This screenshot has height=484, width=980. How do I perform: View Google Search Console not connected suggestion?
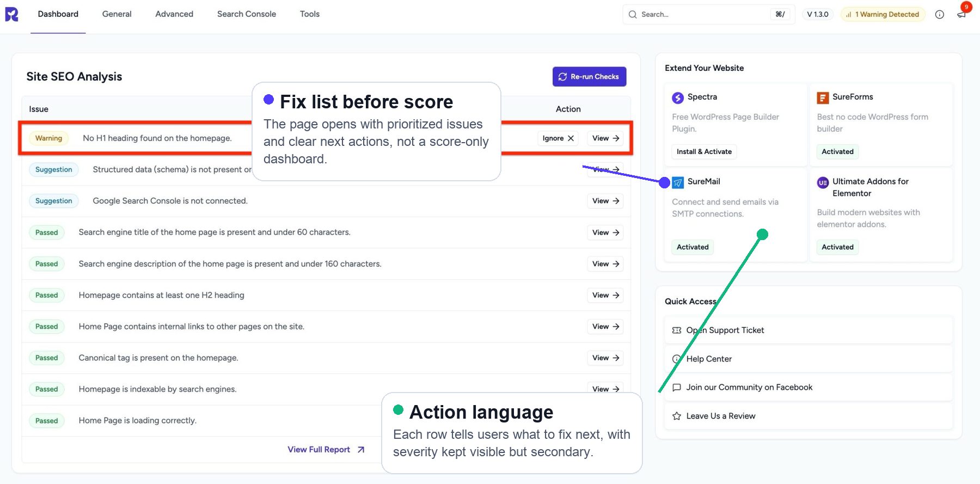point(606,201)
